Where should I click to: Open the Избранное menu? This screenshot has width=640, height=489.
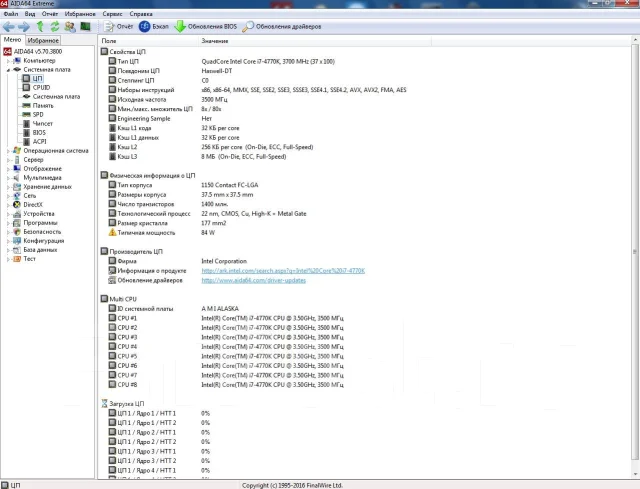click(x=80, y=14)
